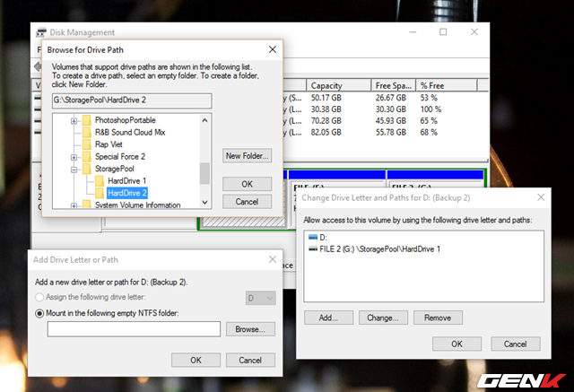Click the HardDrive 1 folder icon
Image resolution: width=574 pixels, height=392 pixels.
coord(99,180)
